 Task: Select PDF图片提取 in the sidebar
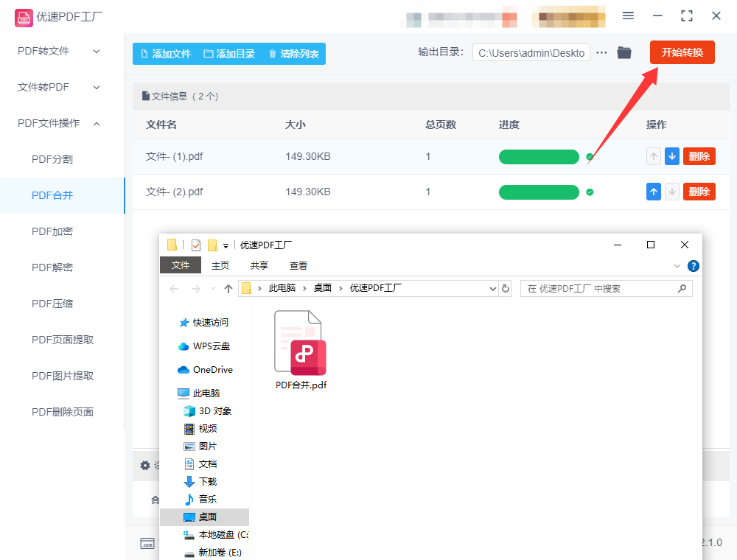click(63, 376)
